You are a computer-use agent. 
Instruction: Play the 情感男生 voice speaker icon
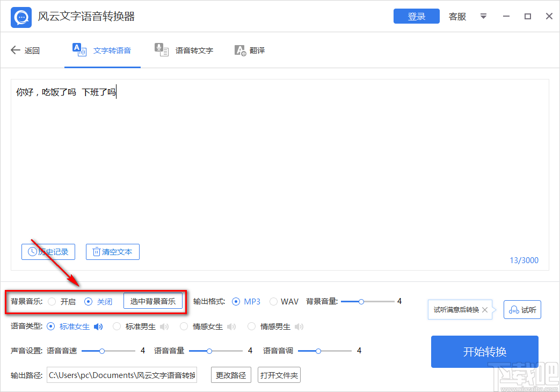[x=299, y=326]
